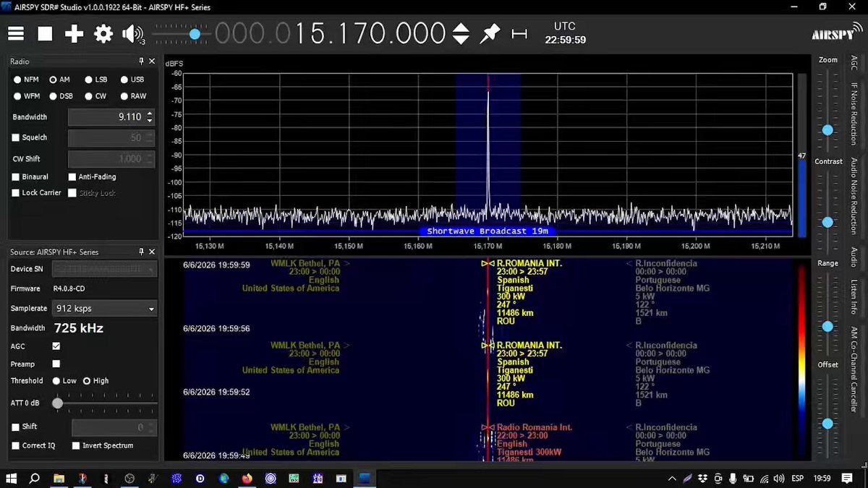This screenshot has height=488, width=868.
Task: Click the plus add-source icon
Action: [74, 33]
